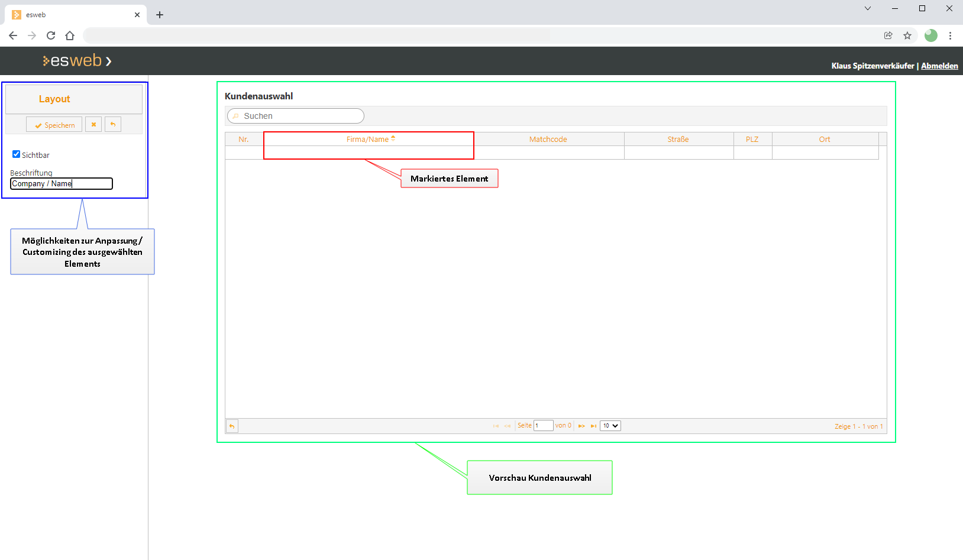The image size is (963, 560).
Task: Click the Beschriftung text field
Action: (62, 184)
